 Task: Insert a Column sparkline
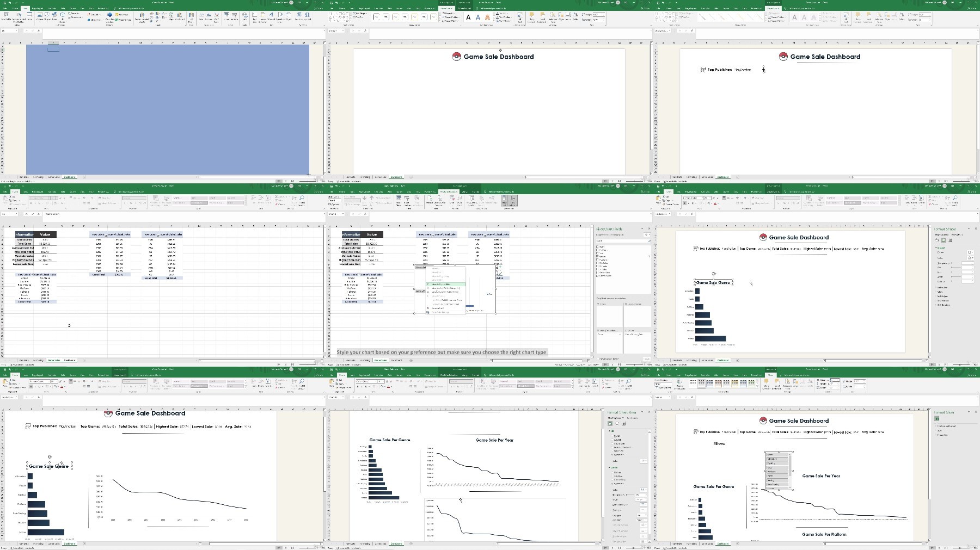[x=209, y=16]
